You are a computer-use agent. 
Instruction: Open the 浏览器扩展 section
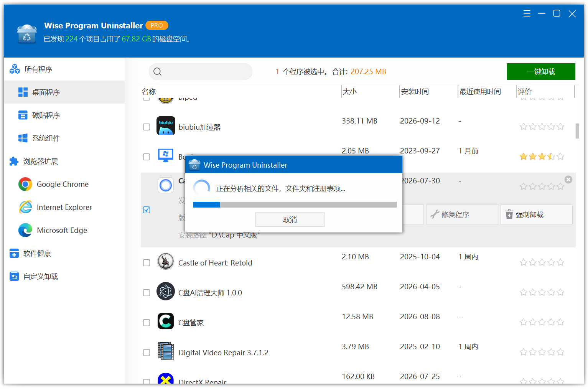[x=64, y=161]
